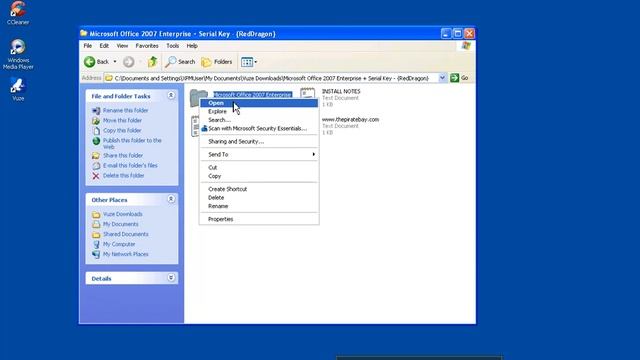Go to My Network Places link
Image resolution: width=640 pixels, height=360 pixels.
point(126,254)
